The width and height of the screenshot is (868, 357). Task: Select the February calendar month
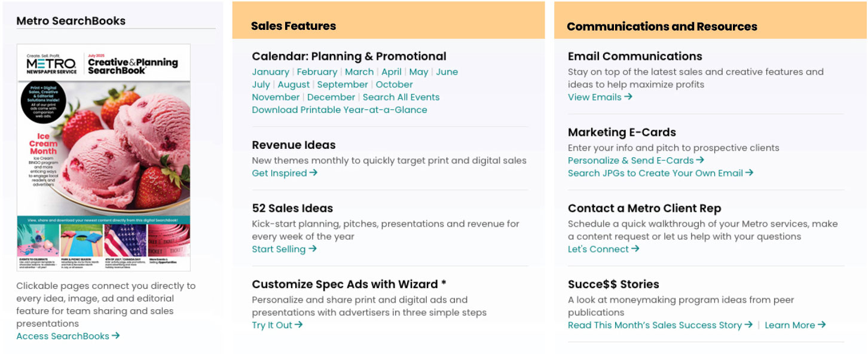tap(317, 72)
